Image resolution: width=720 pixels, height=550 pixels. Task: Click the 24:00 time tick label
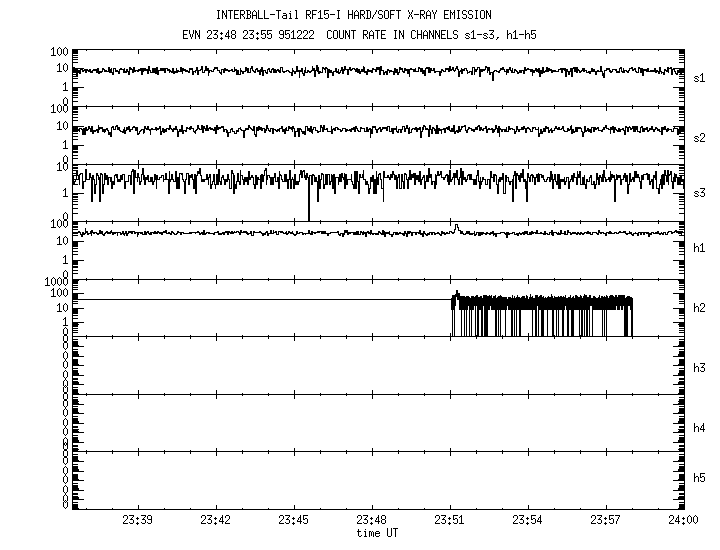point(683,521)
